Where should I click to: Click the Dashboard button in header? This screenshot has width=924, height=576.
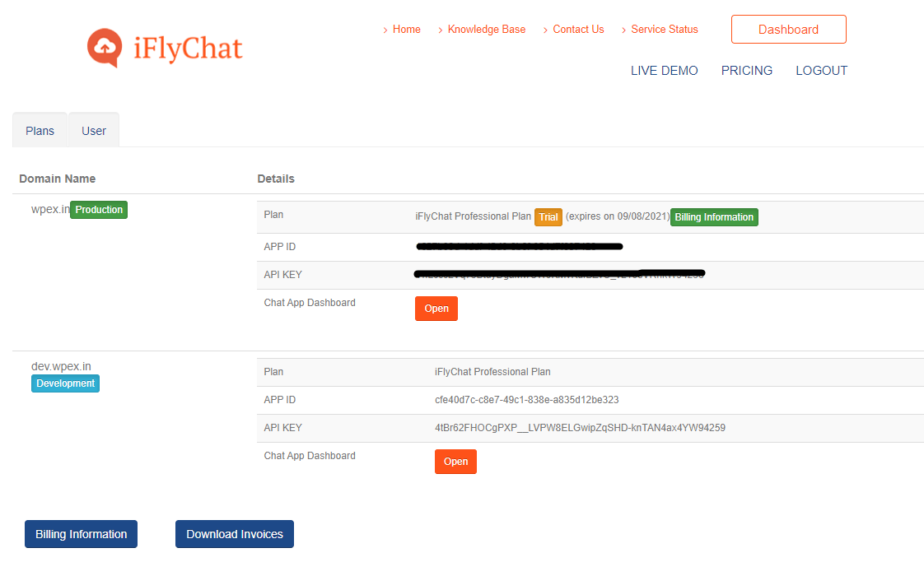click(788, 30)
